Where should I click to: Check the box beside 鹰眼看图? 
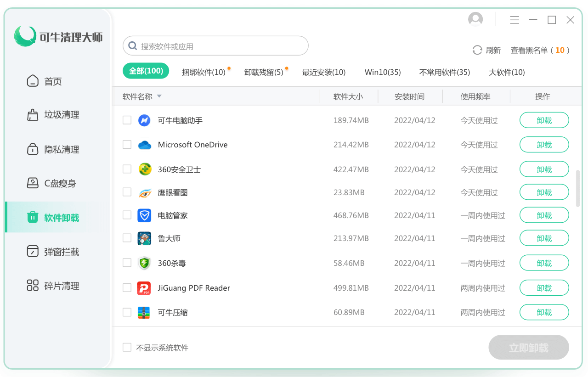pyautogui.click(x=127, y=192)
